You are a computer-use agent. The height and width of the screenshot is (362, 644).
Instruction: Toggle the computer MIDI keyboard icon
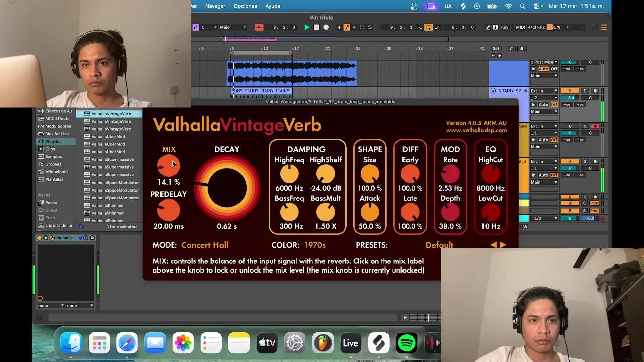pyautogui.click(x=496, y=27)
